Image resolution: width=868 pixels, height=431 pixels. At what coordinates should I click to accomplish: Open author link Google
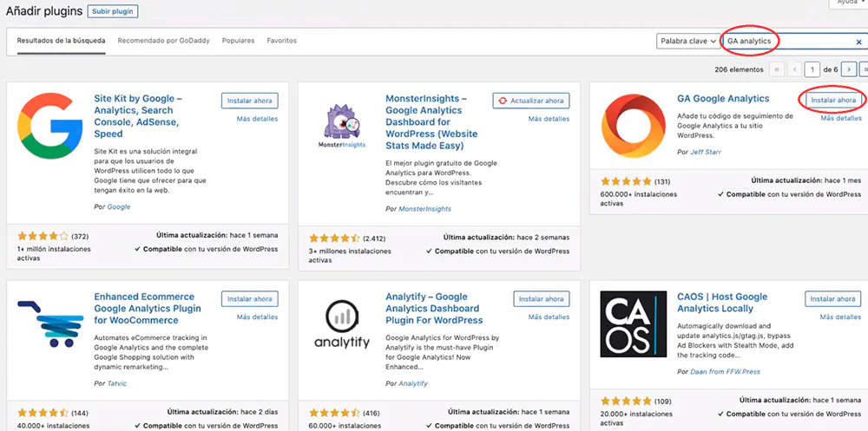pyautogui.click(x=118, y=207)
